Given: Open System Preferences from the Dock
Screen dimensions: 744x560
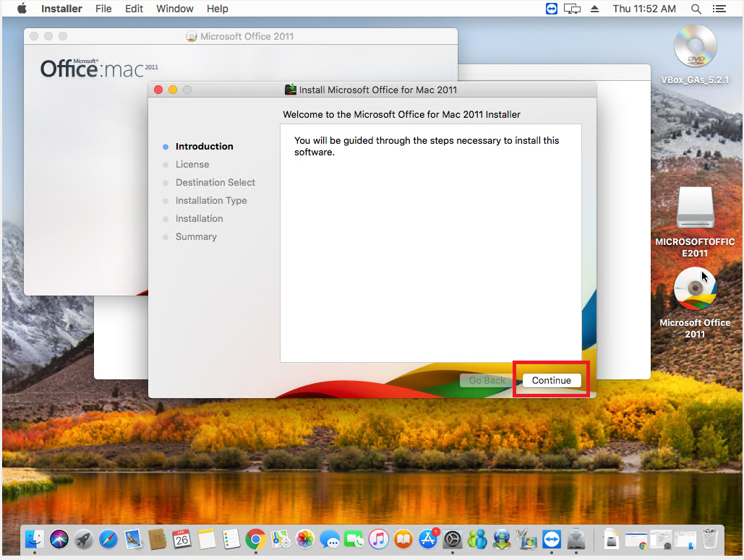Looking at the screenshot, I should [453, 538].
